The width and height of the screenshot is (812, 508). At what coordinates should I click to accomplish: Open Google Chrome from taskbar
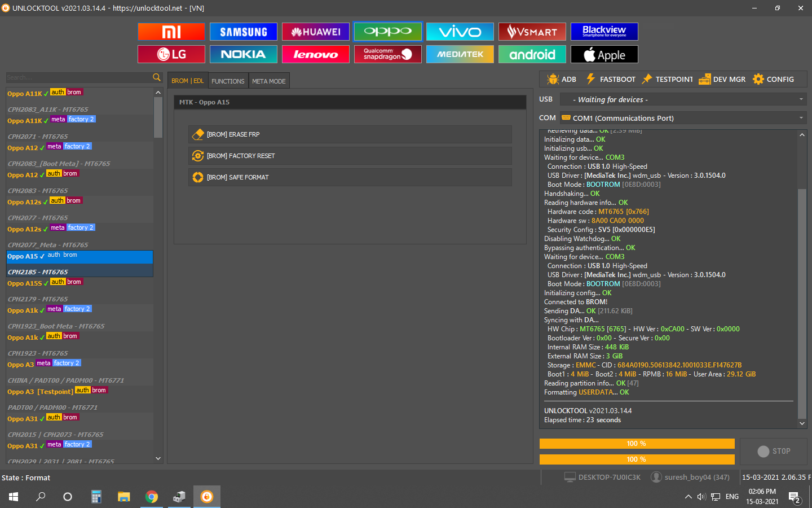click(x=152, y=497)
